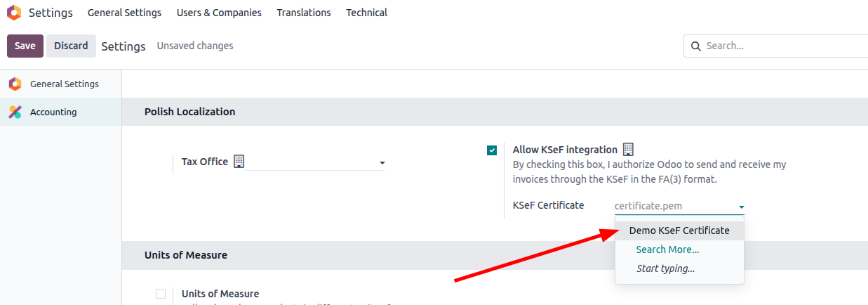Open the Technical menu
The image size is (868, 305).
click(366, 13)
